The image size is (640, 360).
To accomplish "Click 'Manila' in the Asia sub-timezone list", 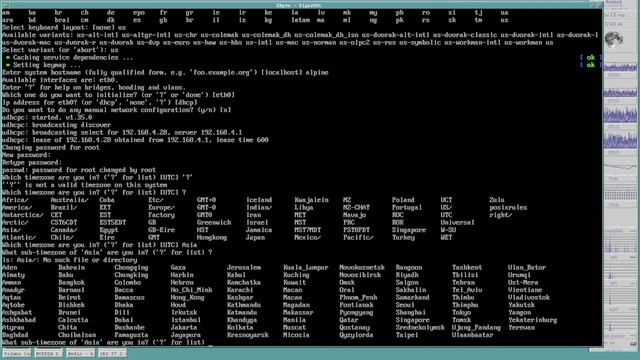I will point(294,320).
